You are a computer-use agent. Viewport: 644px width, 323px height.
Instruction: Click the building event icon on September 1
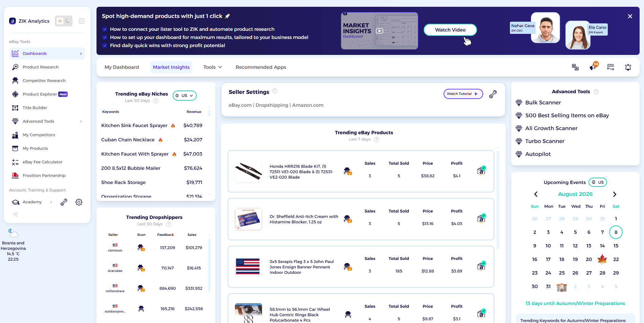click(x=562, y=287)
